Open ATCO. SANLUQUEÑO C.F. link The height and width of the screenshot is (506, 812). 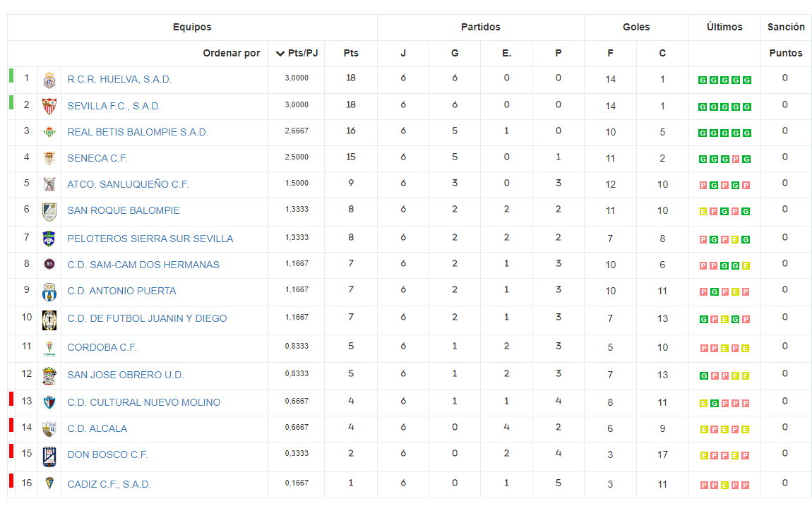click(x=128, y=185)
